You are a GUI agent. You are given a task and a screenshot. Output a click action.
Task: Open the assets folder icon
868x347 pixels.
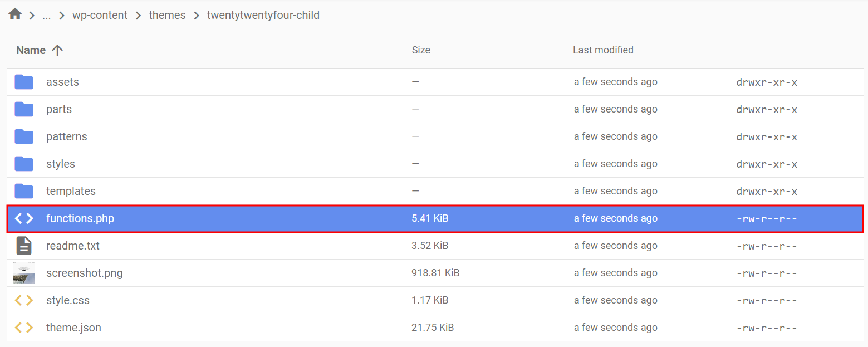pyautogui.click(x=24, y=82)
